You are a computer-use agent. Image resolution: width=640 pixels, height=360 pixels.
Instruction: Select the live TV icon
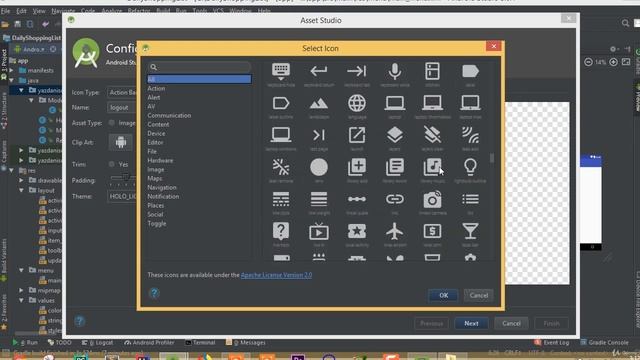point(319,231)
